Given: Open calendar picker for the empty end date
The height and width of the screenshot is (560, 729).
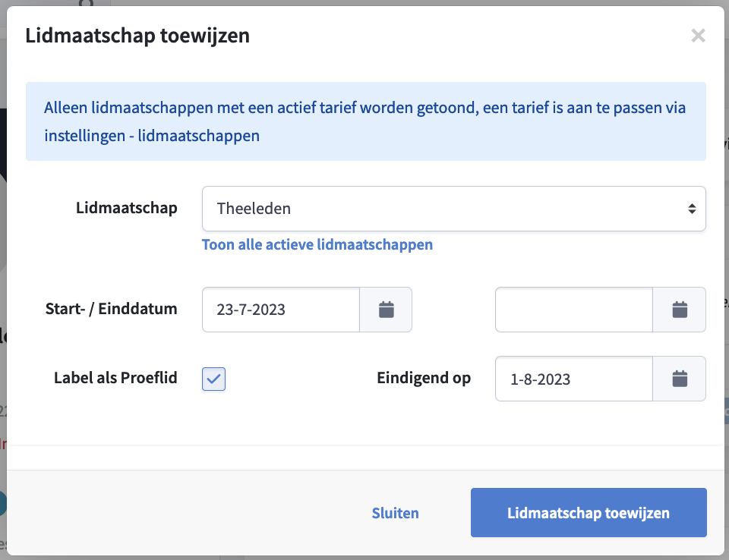Looking at the screenshot, I should [x=679, y=310].
